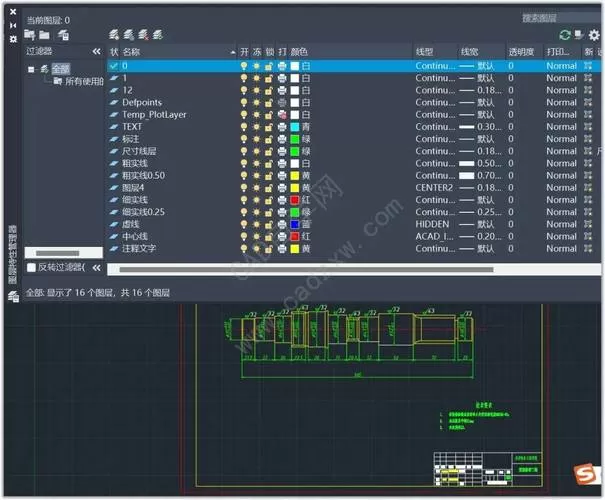Open the Layer States Manager icon
The height and width of the screenshot is (500, 605).
tap(64, 35)
